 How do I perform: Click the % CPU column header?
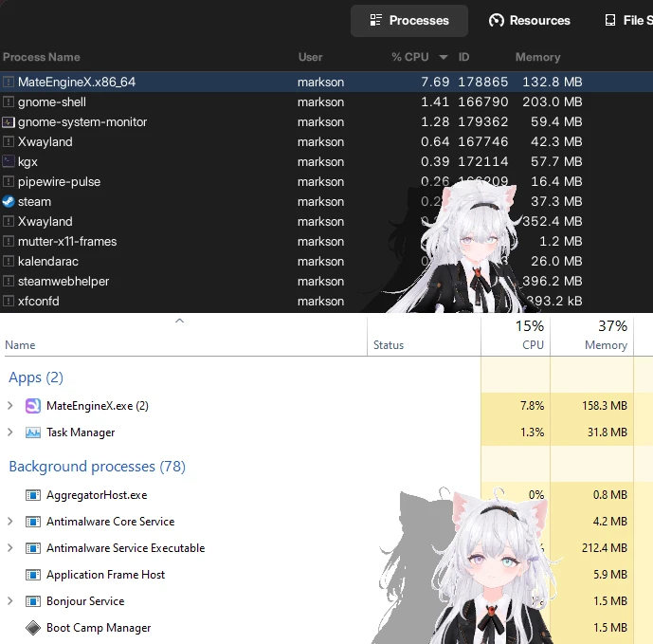coord(409,57)
